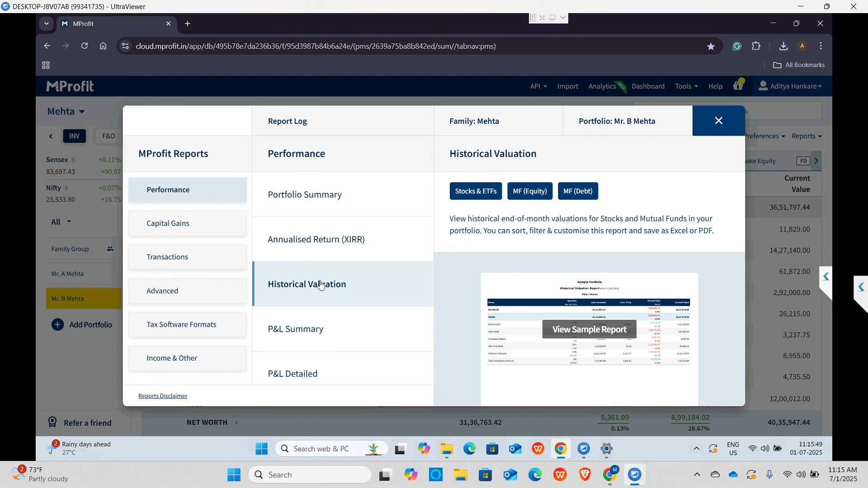868x488 pixels.
Task: Click View Sample Report button
Action: coord(589,329)
